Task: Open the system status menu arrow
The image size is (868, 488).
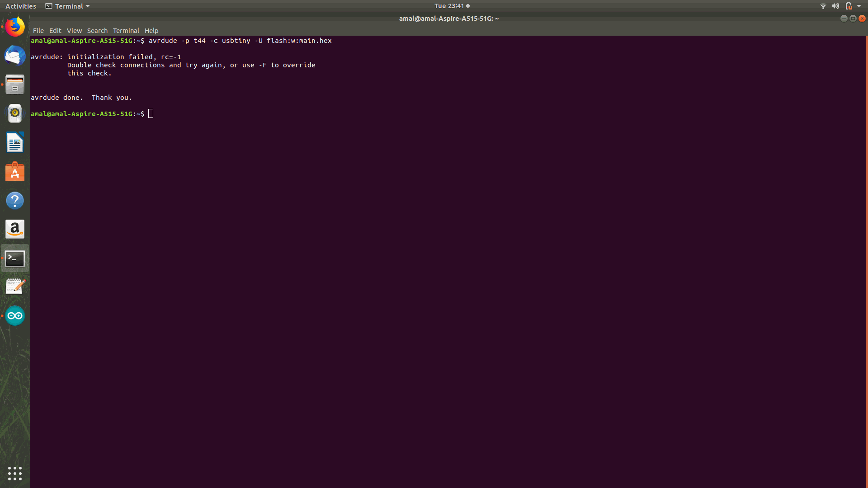Action: [859, 6]
